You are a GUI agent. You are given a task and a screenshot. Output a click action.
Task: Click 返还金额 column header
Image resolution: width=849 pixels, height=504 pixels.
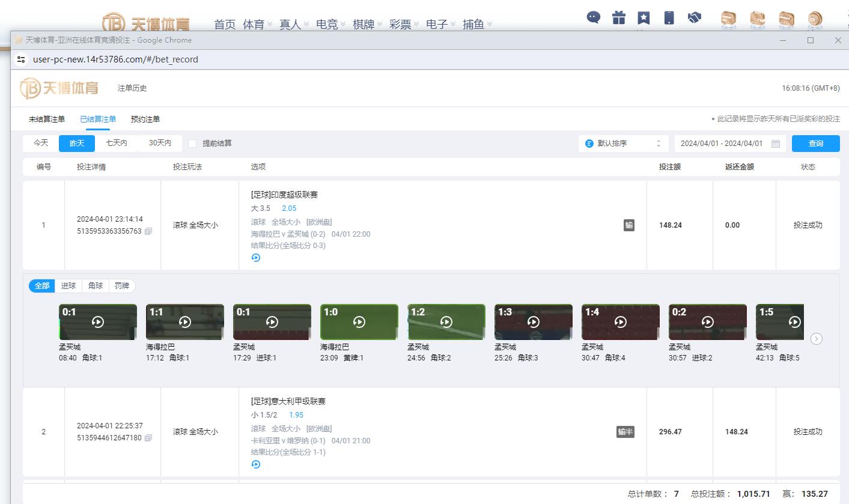point(740,167)
